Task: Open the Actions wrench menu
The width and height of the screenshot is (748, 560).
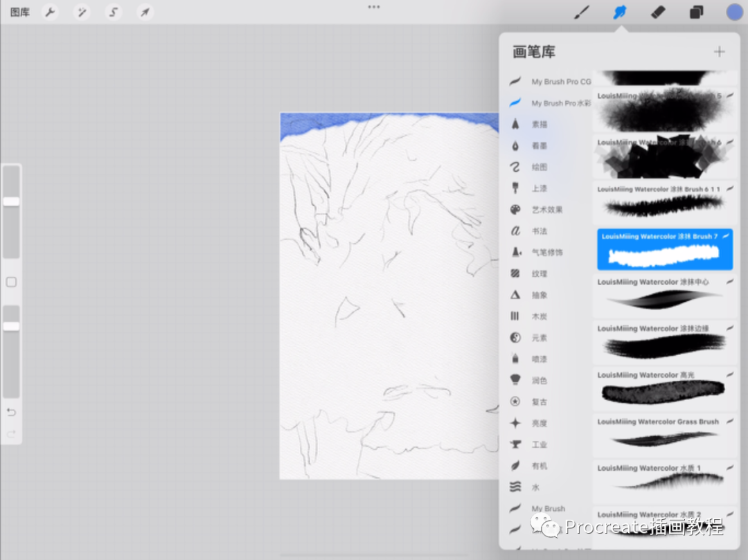Action: point(50,12)
